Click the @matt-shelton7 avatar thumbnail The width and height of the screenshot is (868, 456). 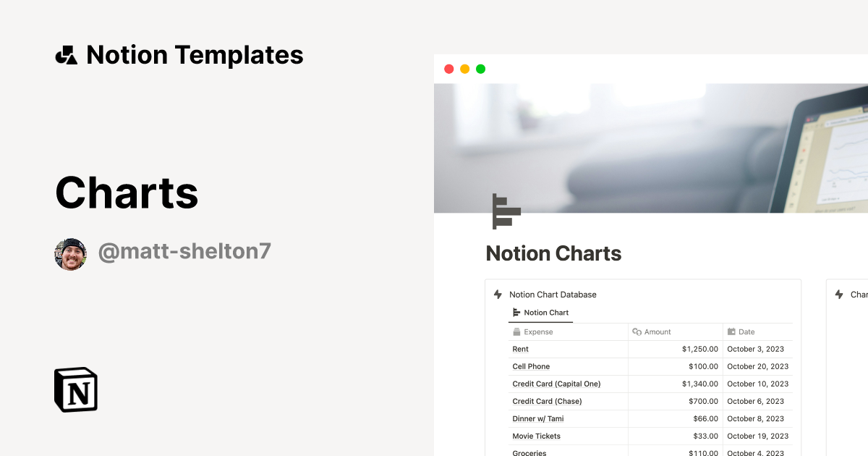pyautogui.click(x=70, y=253)
